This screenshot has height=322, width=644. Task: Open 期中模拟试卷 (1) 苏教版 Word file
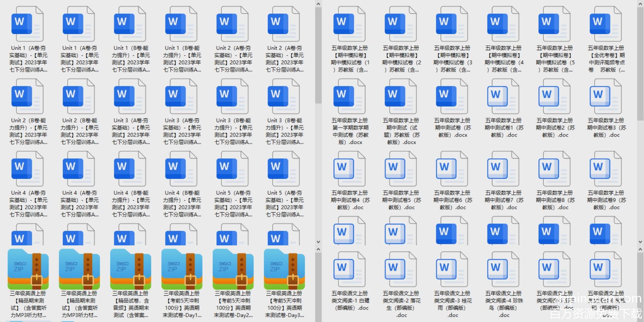(x=349, y=24)
